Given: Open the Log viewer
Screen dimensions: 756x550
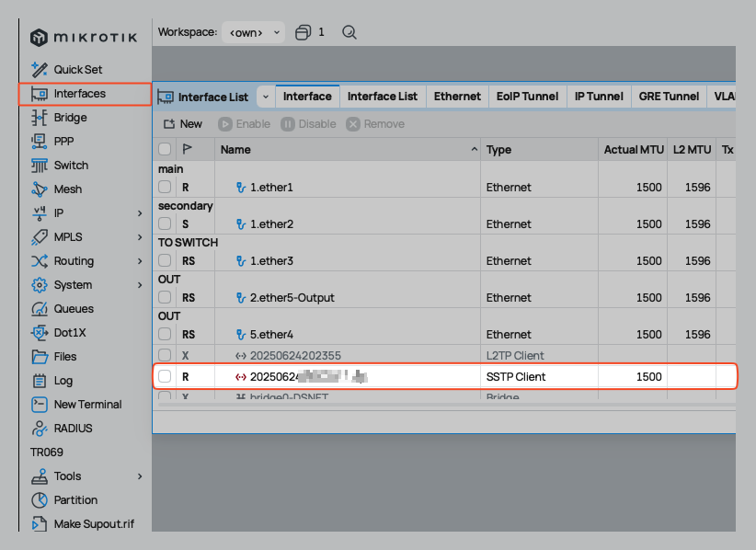Looking at the screenshot, I should 63,381.
